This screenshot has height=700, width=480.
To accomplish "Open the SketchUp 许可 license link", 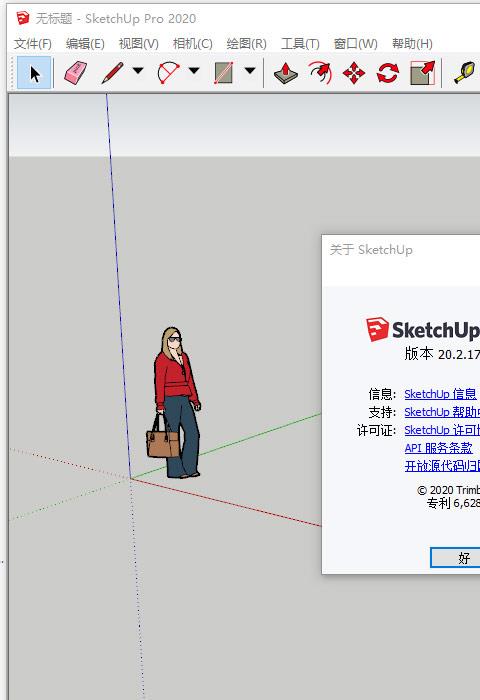I will pyautogui.click(x=442, y=430).
